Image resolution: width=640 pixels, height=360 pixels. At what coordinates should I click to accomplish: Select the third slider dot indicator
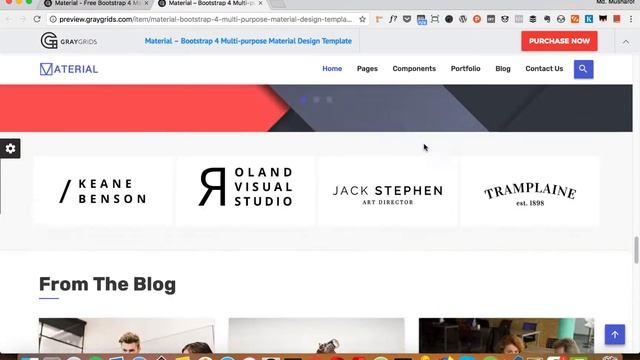click(329, 100)
